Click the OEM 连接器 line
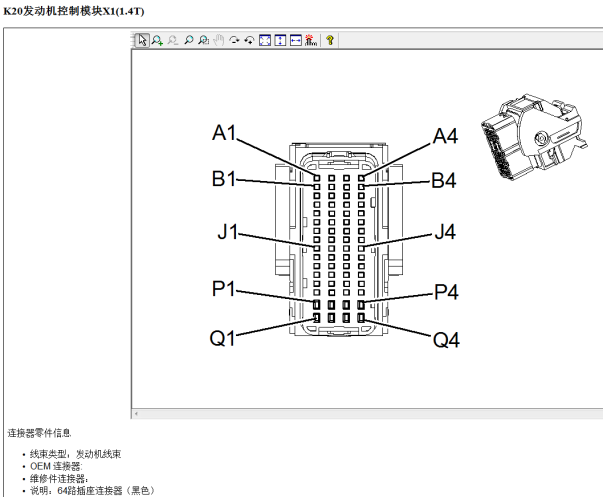The width and height of the screenshot is (603, 497). point(56,466)
